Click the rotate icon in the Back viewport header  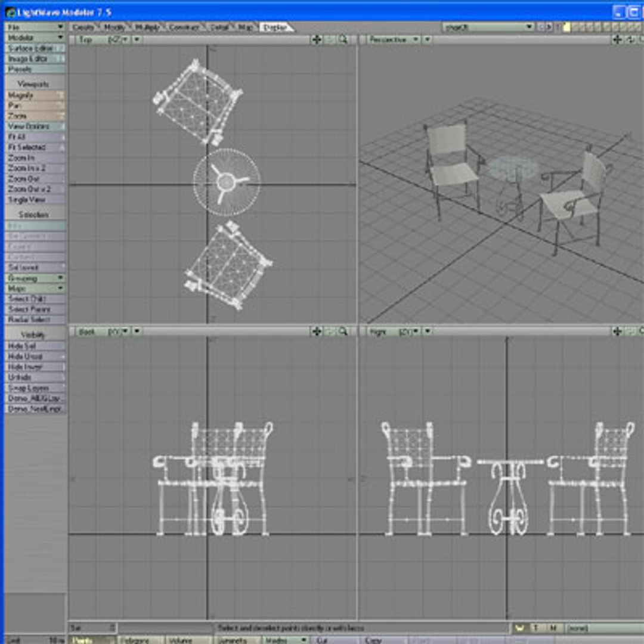coord(330,331)
